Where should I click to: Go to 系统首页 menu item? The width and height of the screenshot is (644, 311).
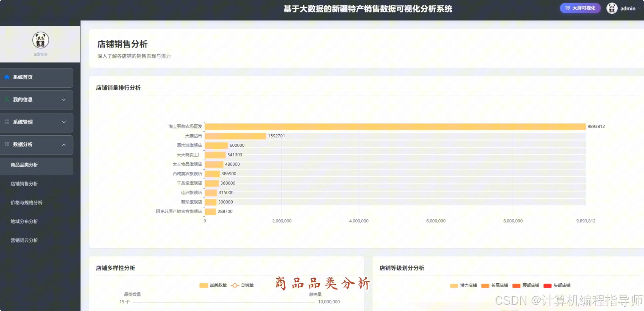[36, 77]
